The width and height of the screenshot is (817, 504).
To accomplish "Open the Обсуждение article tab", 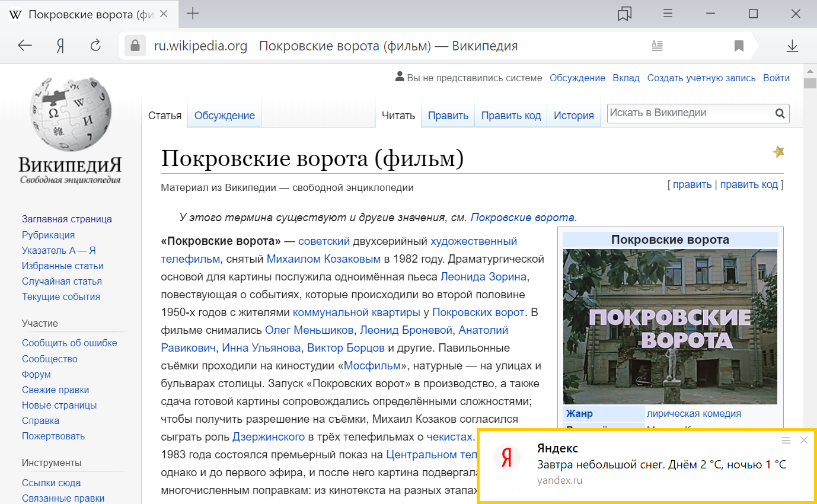I will pyautogui.click(x=225, y=116).
